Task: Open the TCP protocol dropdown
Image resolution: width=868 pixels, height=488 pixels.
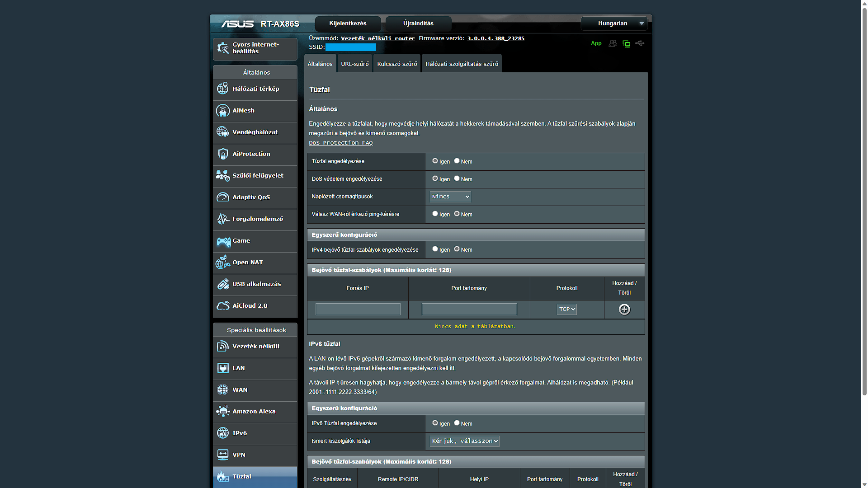Action: (x=566, y=310)
